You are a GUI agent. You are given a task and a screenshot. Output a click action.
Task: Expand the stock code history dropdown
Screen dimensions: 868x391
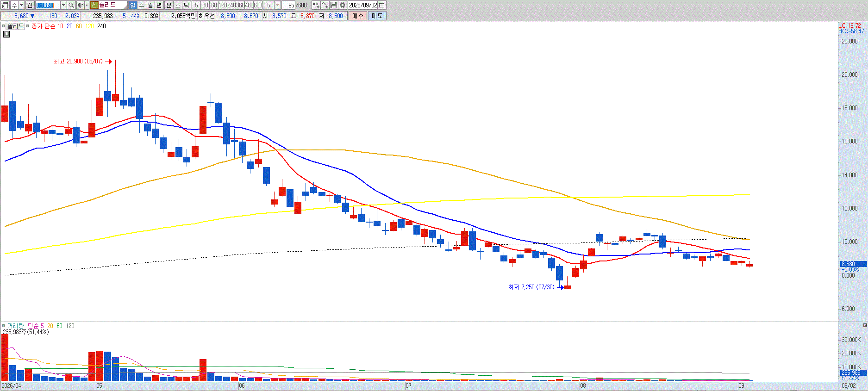(x=63, y=5)
